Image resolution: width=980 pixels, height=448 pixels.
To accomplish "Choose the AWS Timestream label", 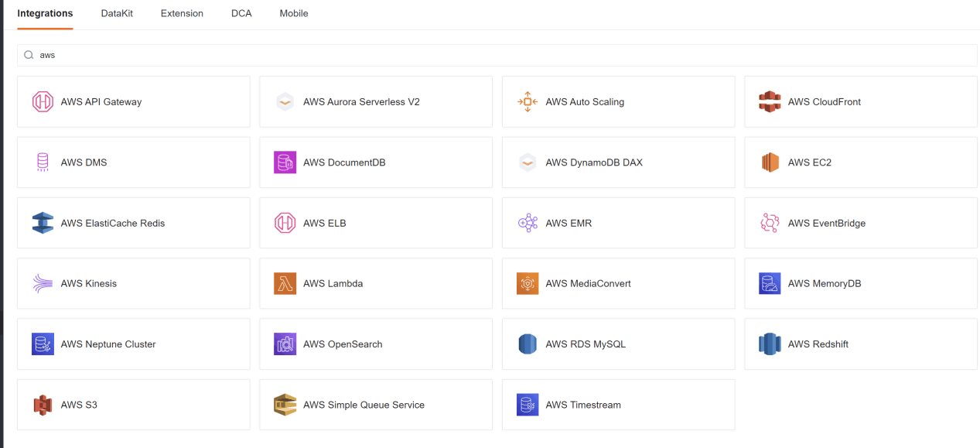I will [583, 405].
